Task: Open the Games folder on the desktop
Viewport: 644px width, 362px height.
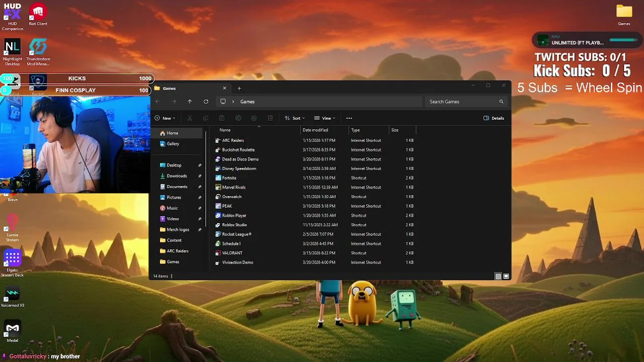Action: point(624,15)
